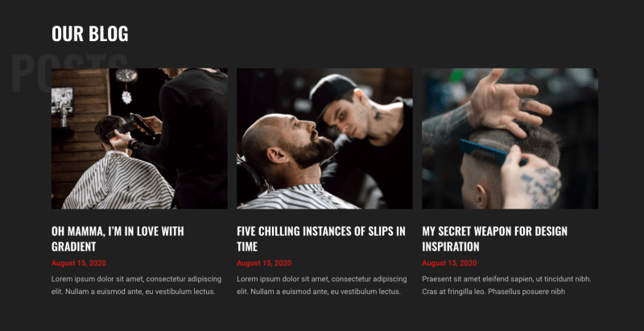This screenshot has width=644, height=331.
Task: Click the striped cape in first photo
Action: (x=118, y=180)
